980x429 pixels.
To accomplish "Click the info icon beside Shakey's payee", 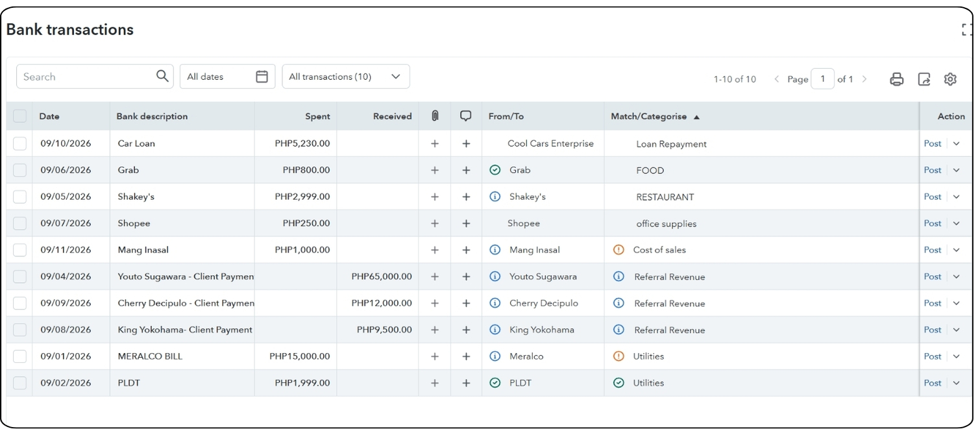I will click(x=495, y=197).
